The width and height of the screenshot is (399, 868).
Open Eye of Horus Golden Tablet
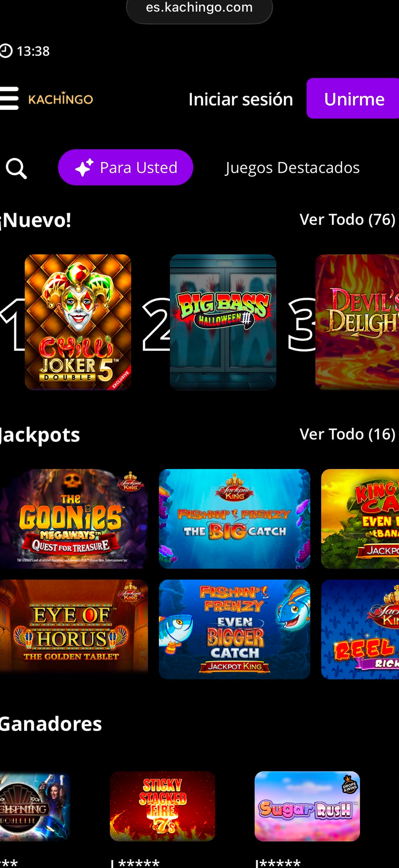[74, 629]
